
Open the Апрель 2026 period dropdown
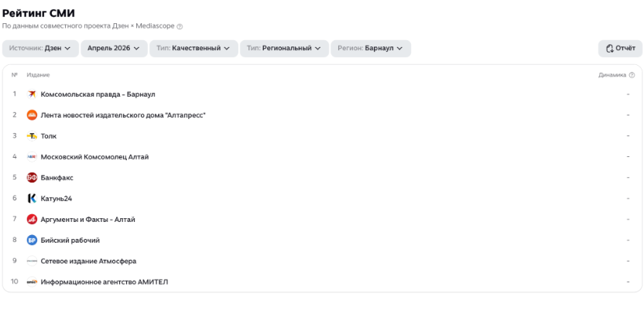pos(114,49)
